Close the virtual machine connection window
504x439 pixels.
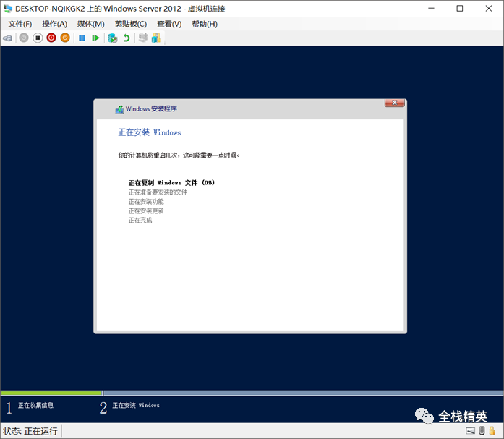(489, 9)
